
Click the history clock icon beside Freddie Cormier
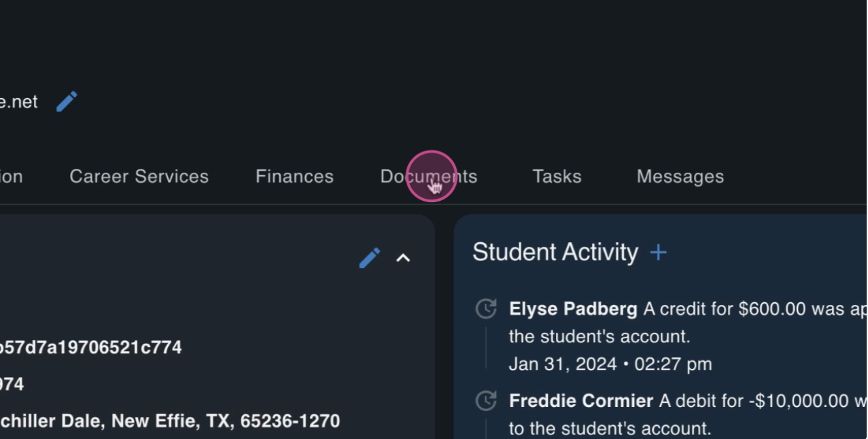click(x=486, y=401)
